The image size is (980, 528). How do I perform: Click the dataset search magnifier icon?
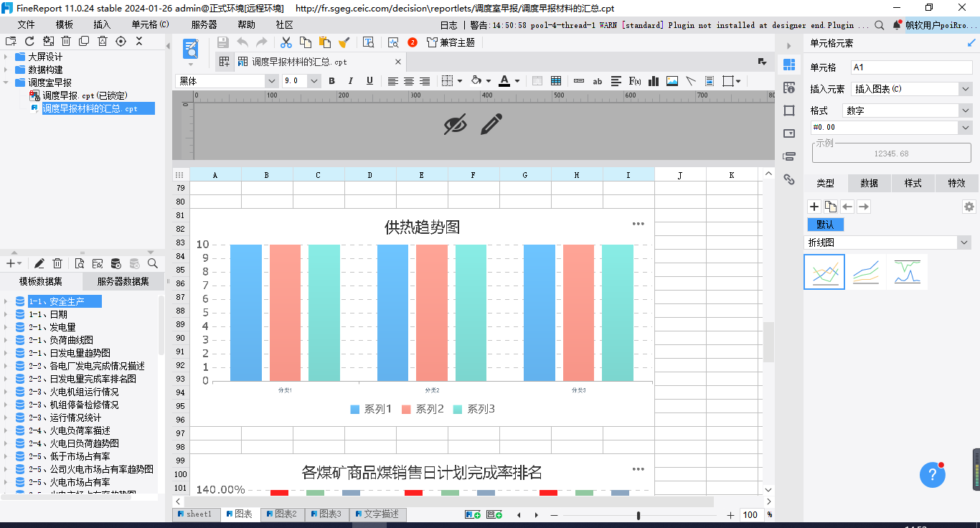pos(152,264)
